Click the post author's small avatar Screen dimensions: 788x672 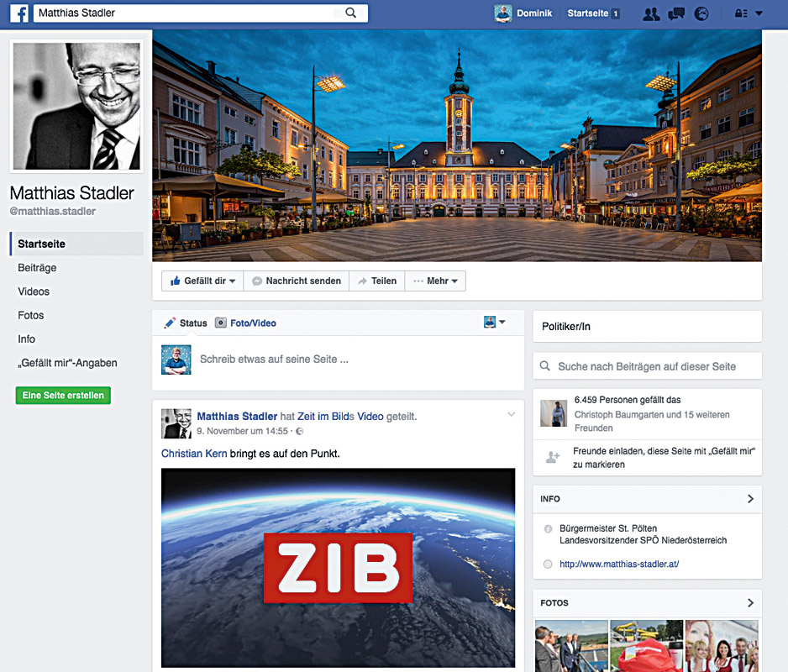pyautogui.click(x=176, y=423)
